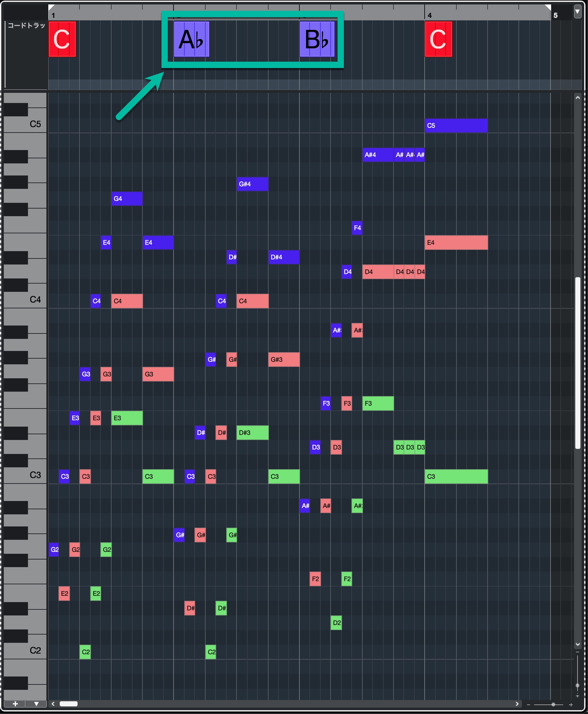The width and height of the screenshot is (588, 714).
Task: Select the blue F3 note
Action: coord(326,403)
